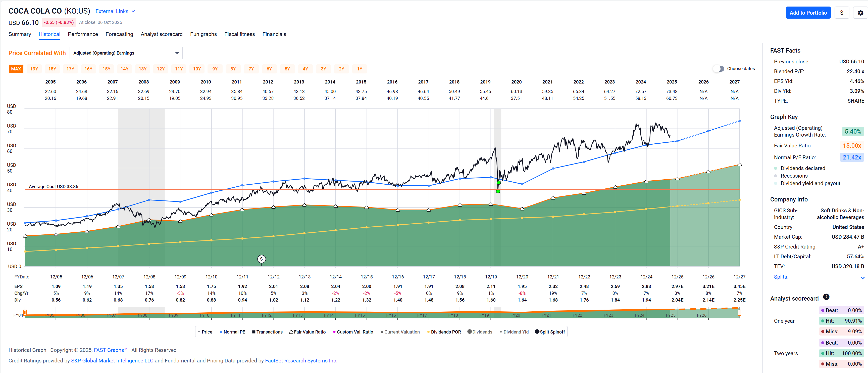The height and width of the screenshot is (373, 868).
Task: Toggle the Normal PE legend dot
Action: point(221,332)
